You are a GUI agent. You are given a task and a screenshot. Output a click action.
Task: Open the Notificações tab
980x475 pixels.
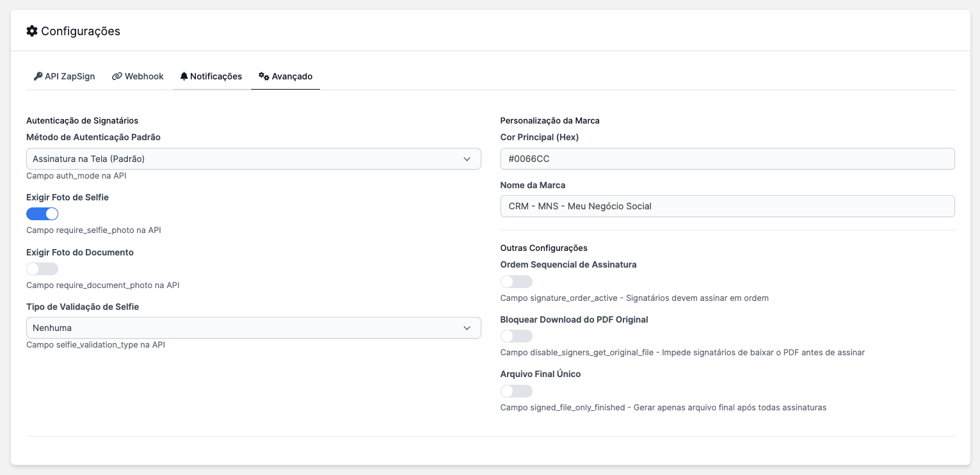point(211,76)
